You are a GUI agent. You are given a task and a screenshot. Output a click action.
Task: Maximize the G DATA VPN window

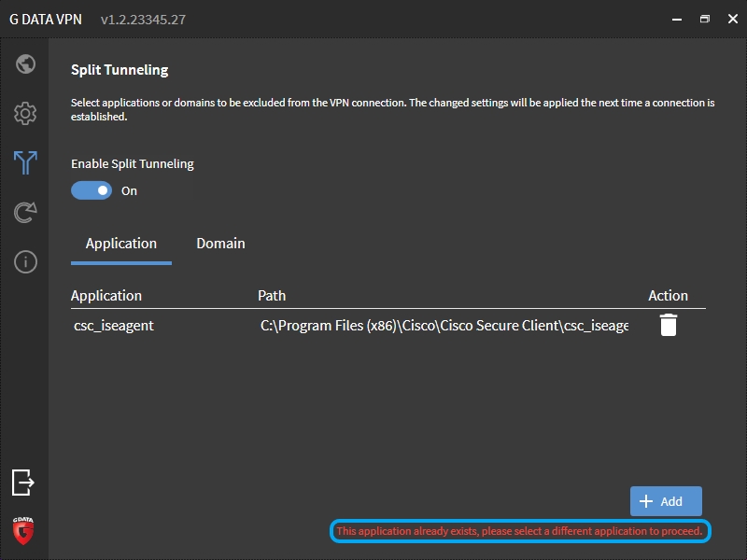pos(705,19)
